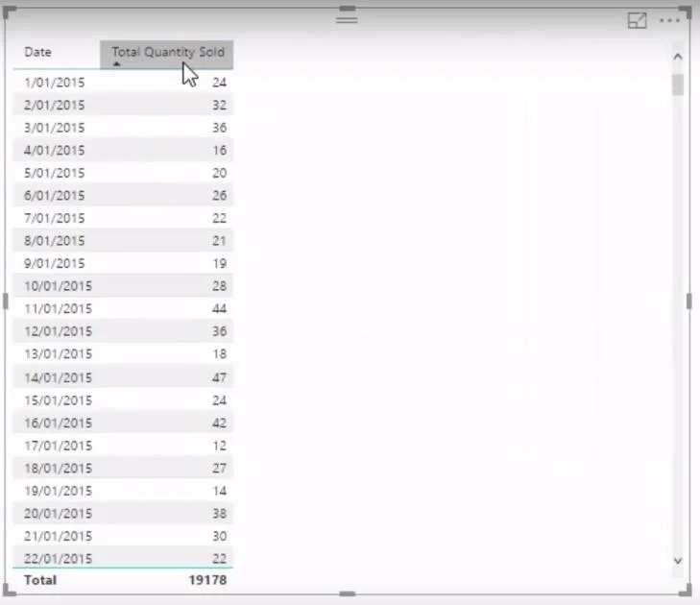Sort by the Date column header
This screenshot has height=605, width=700.
pyautogui.click(x=38, y=52)
